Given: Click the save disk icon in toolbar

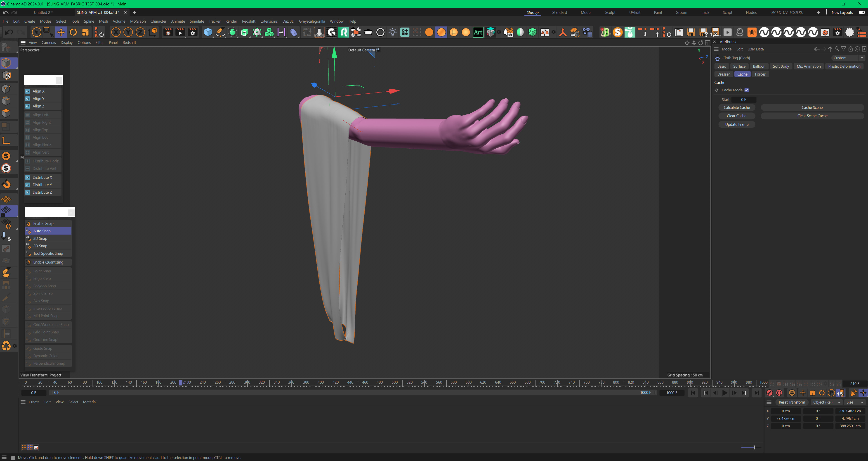Looking at the screenshot, I should click(691, 32).
